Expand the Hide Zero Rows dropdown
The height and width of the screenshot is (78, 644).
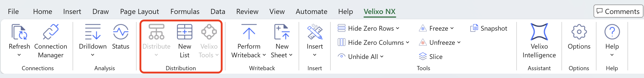tap(397, 28)
